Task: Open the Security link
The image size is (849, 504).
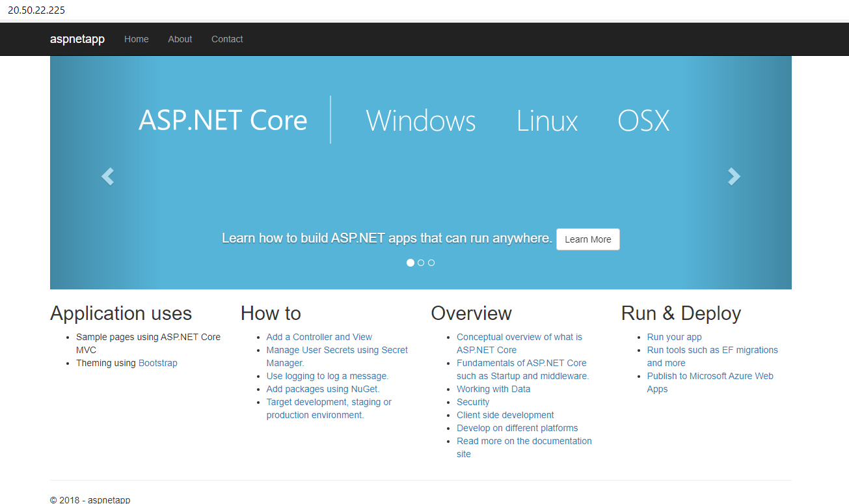Action: pyautogui.click(x=473, y=402)
